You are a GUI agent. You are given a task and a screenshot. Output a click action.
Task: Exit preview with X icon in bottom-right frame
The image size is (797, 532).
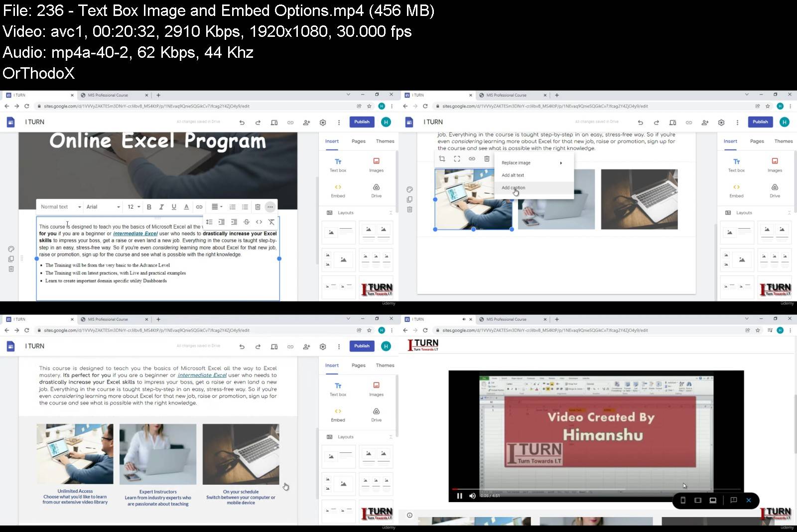(x=748, y=500)
